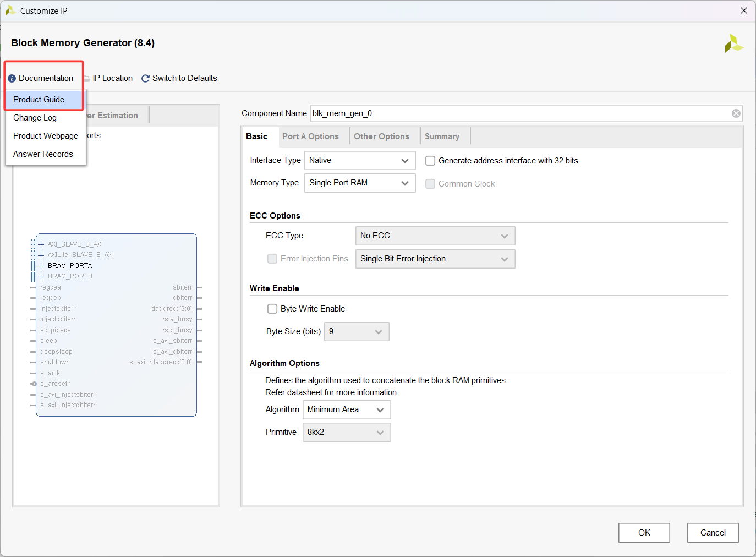The width and height of the screenshot is (756, 557).
Task: Click the injectdbiterr port label
Action: (x=58, y=319)
